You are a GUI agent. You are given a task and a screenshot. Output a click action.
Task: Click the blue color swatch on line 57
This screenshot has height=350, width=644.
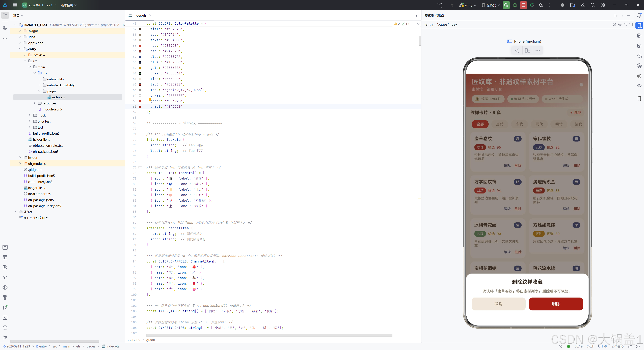[140, 57]
